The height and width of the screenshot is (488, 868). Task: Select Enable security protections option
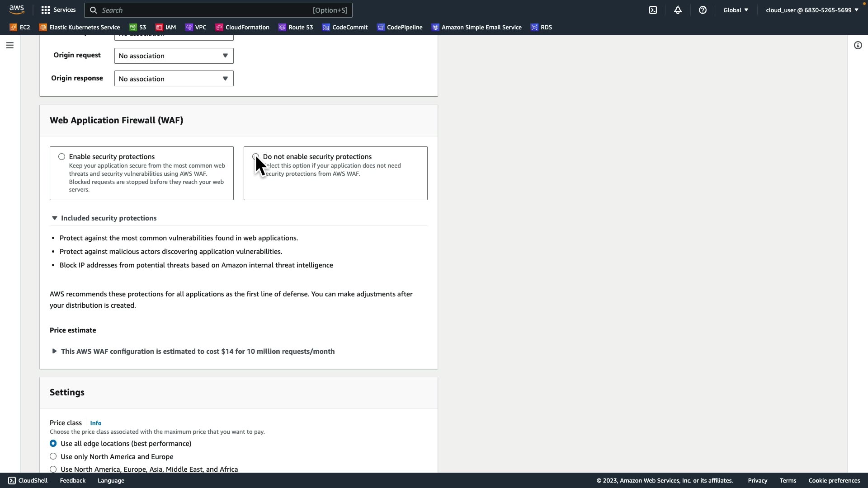point(61,157)
